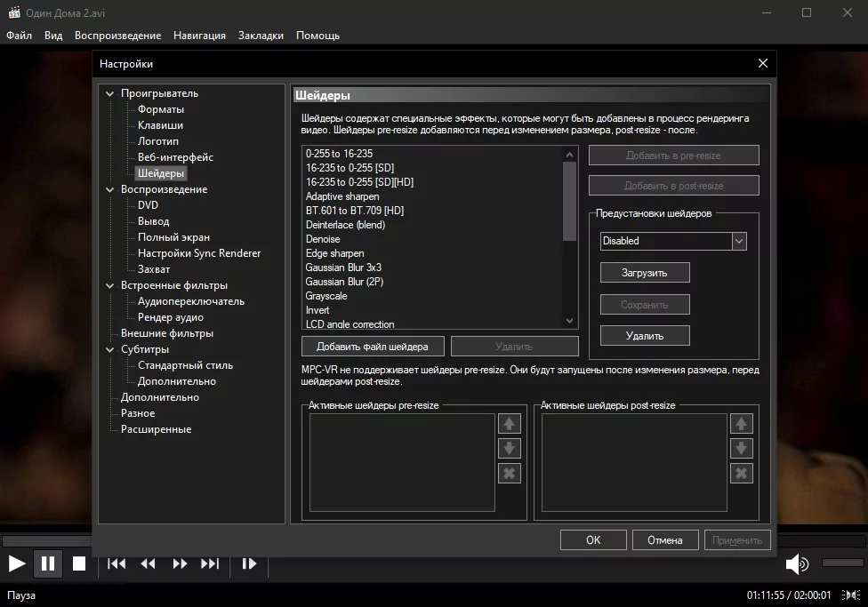Skip to the beginning of the video
The width and height of the screenshot is (868, 607).
click(x=116, y=563)
